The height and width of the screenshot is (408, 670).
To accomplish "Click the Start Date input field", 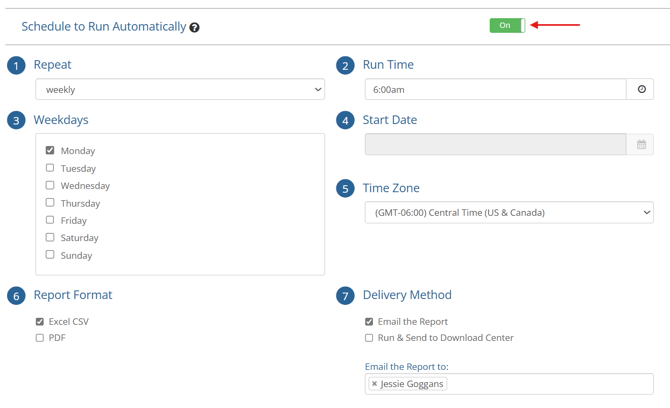I will 496,144.
